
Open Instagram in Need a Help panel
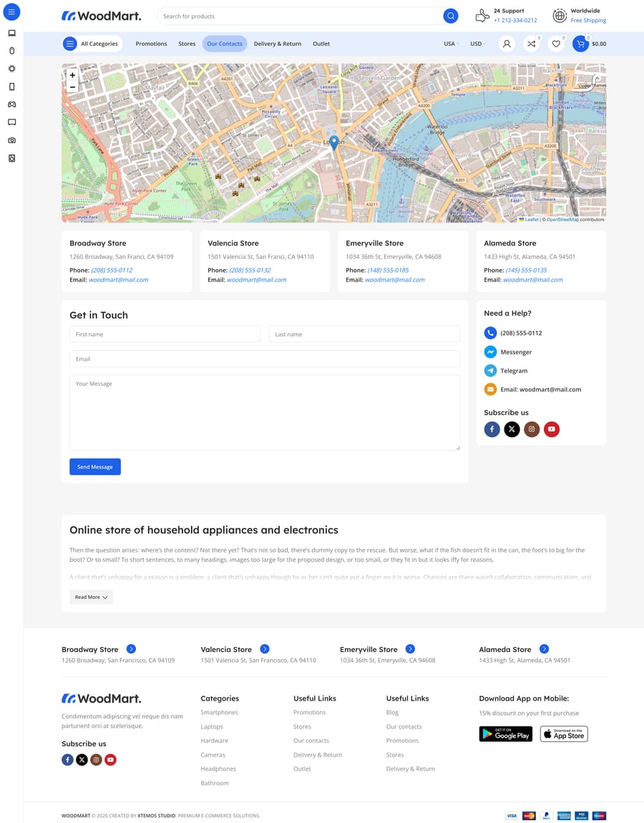[x=532, y=429]
